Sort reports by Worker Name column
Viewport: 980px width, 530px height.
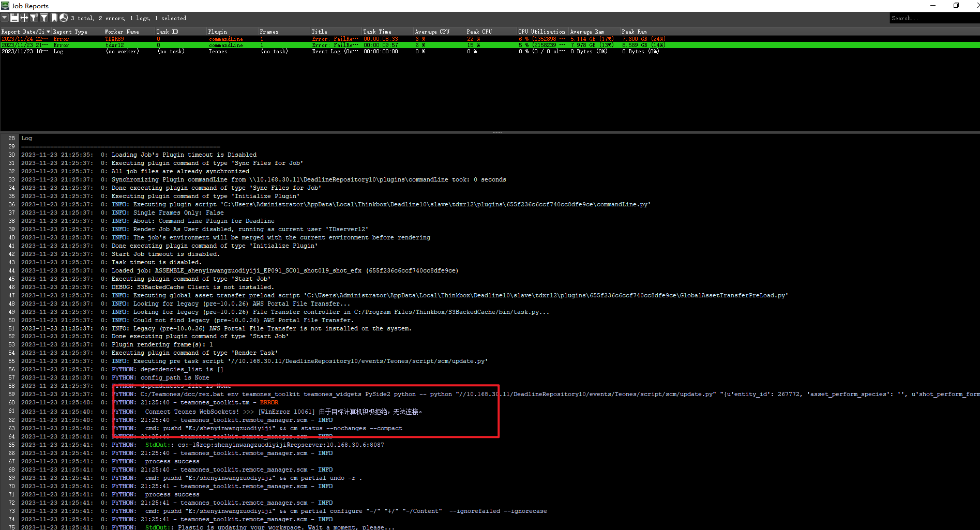pos(122,32)
